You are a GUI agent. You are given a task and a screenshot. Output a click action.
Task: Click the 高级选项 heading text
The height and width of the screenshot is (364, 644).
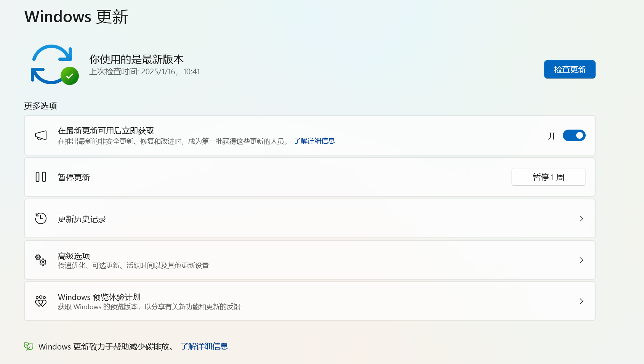74,256
